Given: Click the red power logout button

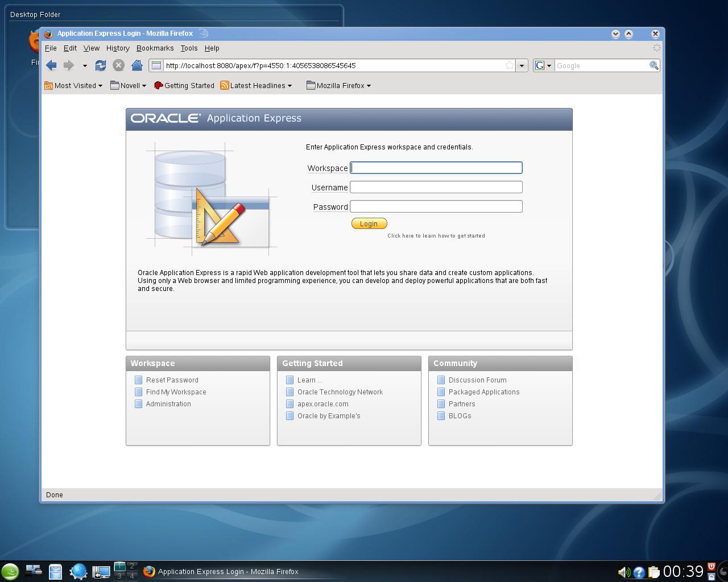Looking at the screenshot, I should tap(712, 567).
